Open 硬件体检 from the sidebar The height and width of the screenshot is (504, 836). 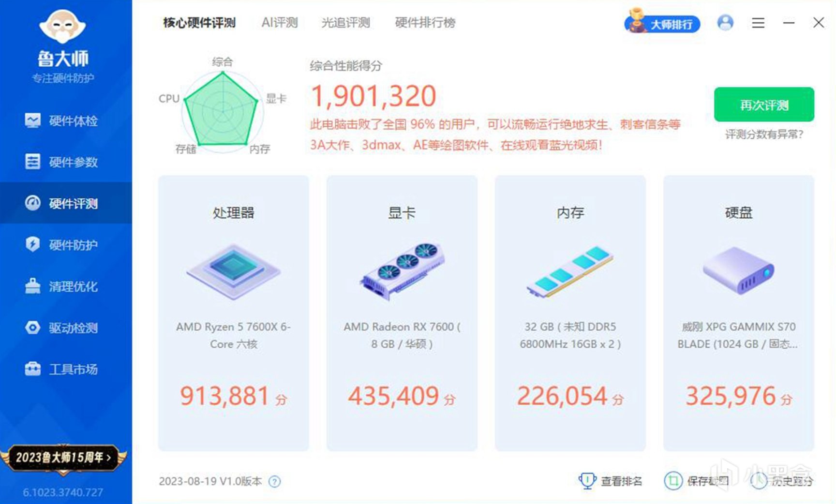(66, 120)
